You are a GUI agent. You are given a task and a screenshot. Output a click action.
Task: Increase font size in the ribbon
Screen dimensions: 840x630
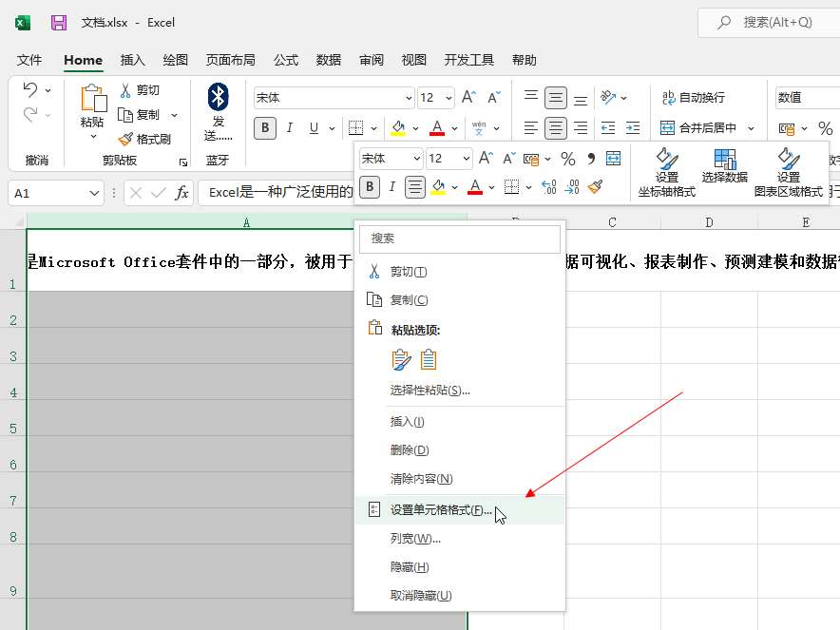pyautogui.click(x=468, y=98)
